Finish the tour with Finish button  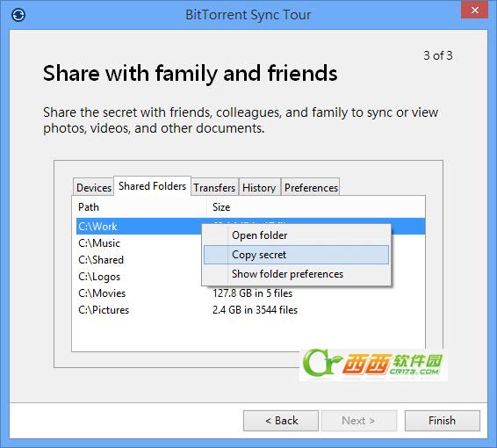(443, 421)
